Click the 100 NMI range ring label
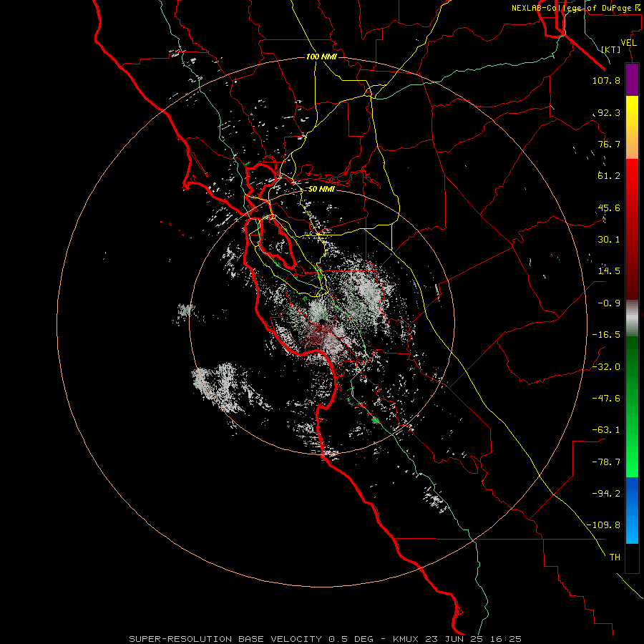Viewport: 644px width, 644px height. tap(321, 57)
